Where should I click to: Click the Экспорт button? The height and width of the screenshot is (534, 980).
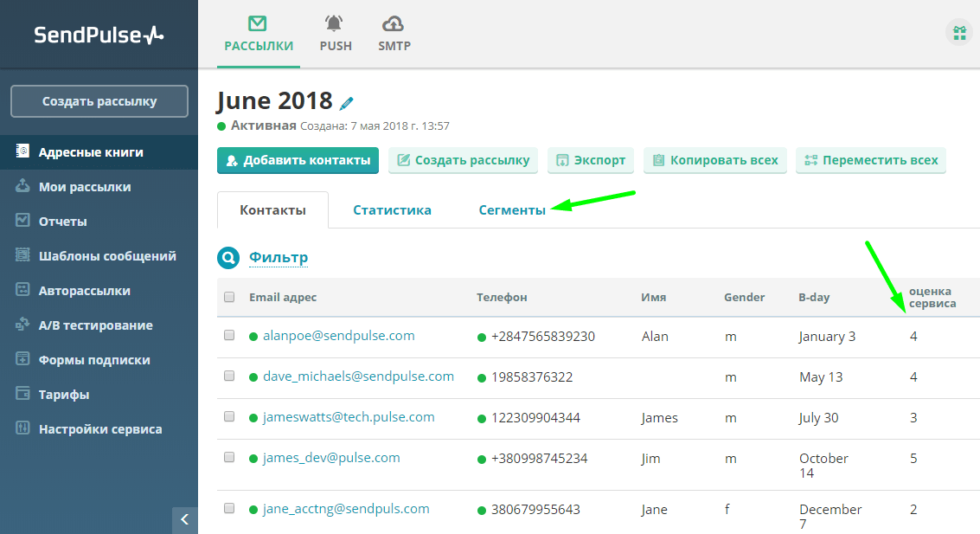point(591,161)
